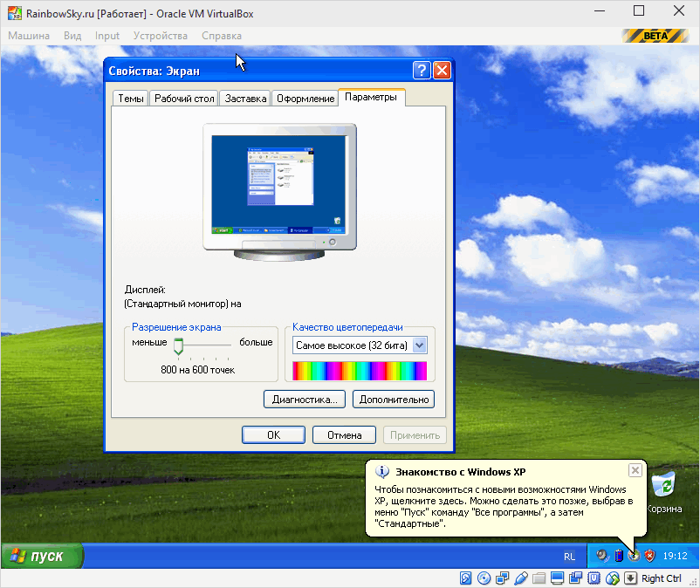The image size is (700, 588).
Task: Open the shared folders status icon
Action: pyautogui.click(x=539, y=578)
